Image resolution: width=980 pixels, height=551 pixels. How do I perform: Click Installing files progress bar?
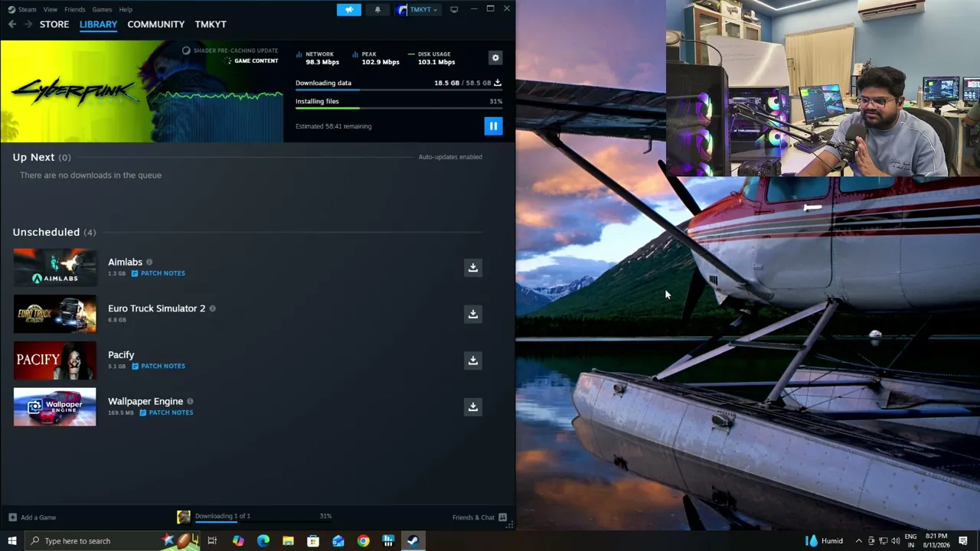[x=399, y=109]
